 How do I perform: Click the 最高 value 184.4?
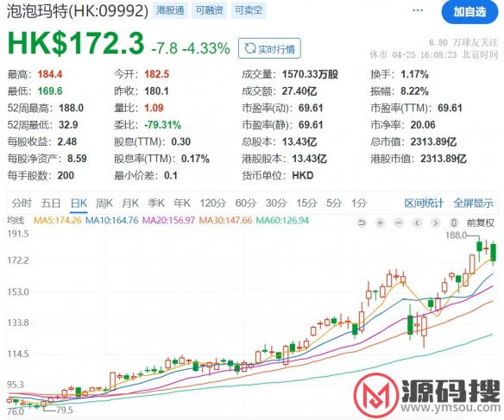(50, 74)
